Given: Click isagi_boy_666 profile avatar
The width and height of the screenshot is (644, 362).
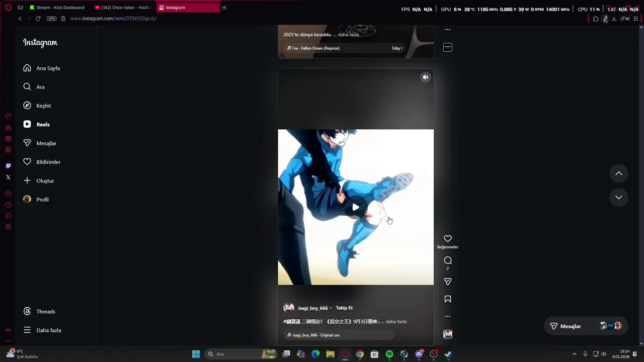Looking at the screenshot, I should [289, 308].
